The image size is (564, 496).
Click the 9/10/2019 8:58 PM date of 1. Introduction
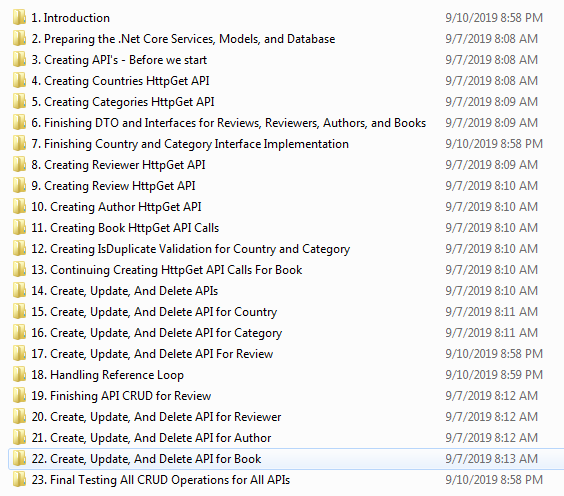click(x=494, y=18)
